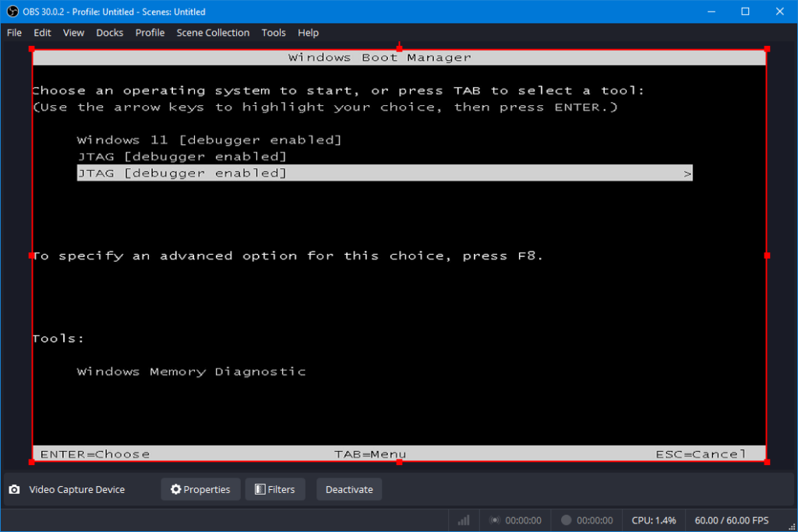
Task: Toggle the source off with Deactivate
Action: click(348, 490)
